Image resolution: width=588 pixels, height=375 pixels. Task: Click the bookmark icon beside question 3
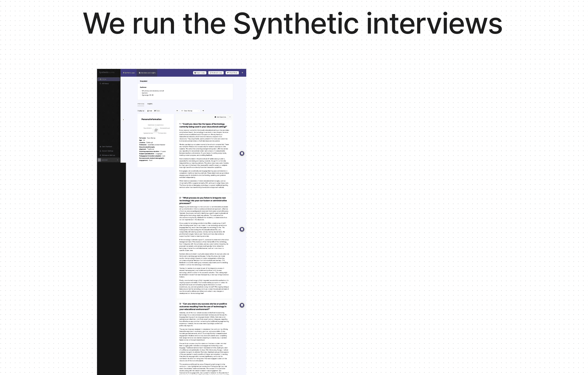[242, 305]
